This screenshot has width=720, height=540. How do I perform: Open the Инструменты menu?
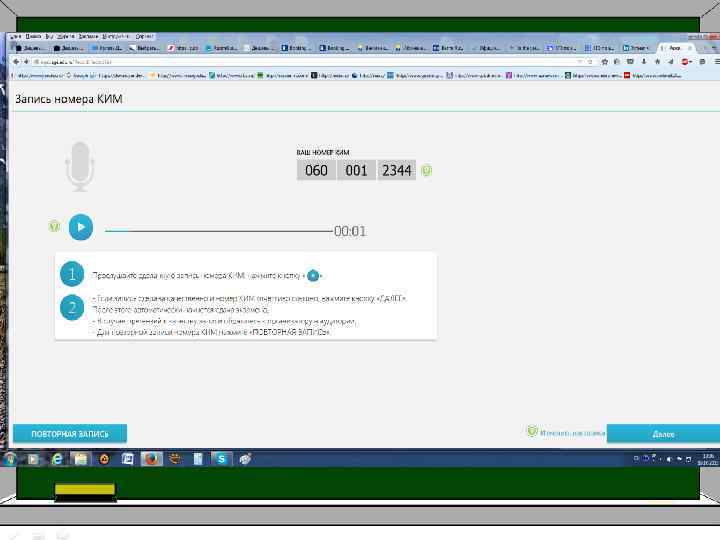click(116, 36)
